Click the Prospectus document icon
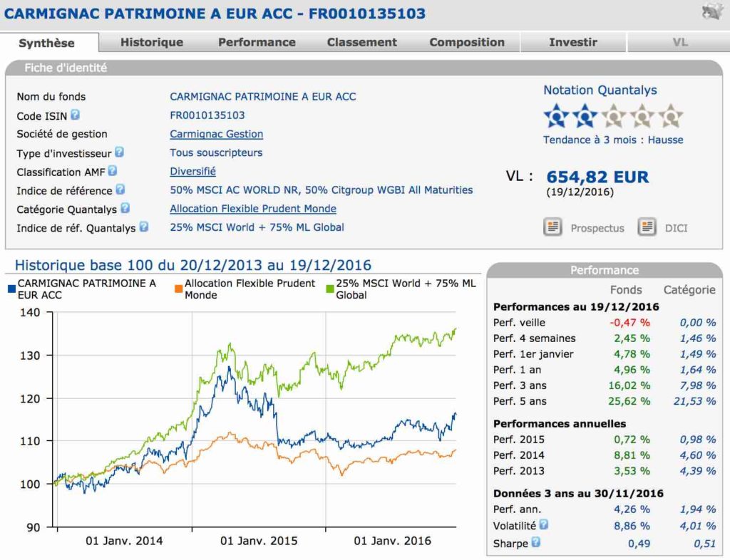The height and width of the screenshot is (560, 730). [x=552, y=227]
